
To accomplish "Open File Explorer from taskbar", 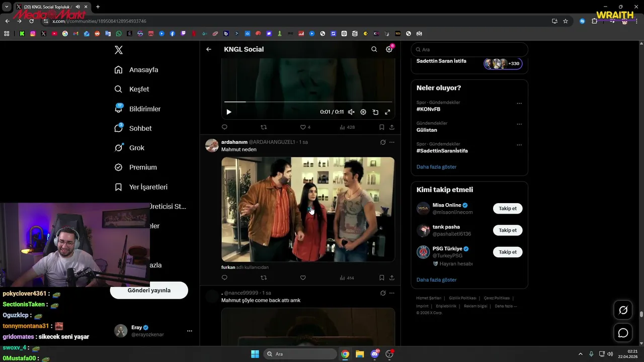I will click(x=360, y=354).
